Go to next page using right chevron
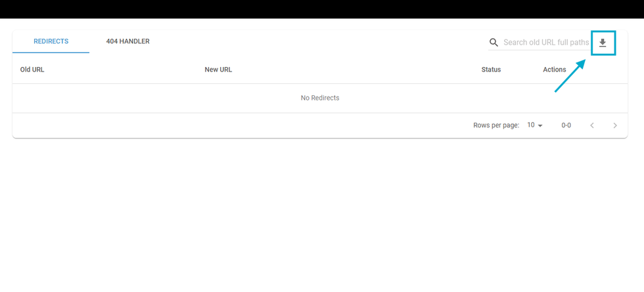This screenshot has width=644, height=292. [x=615, y=125]
